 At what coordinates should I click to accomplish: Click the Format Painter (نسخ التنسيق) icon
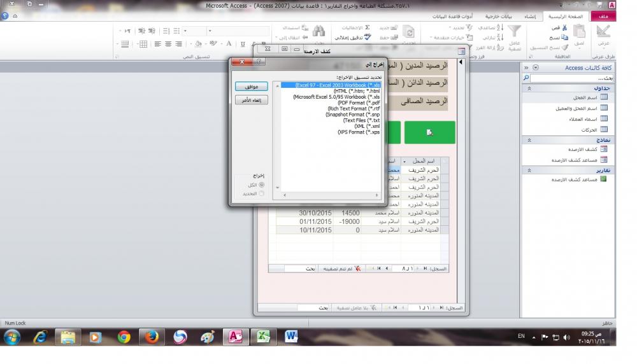pyautogui.click(x=564, y=48)
